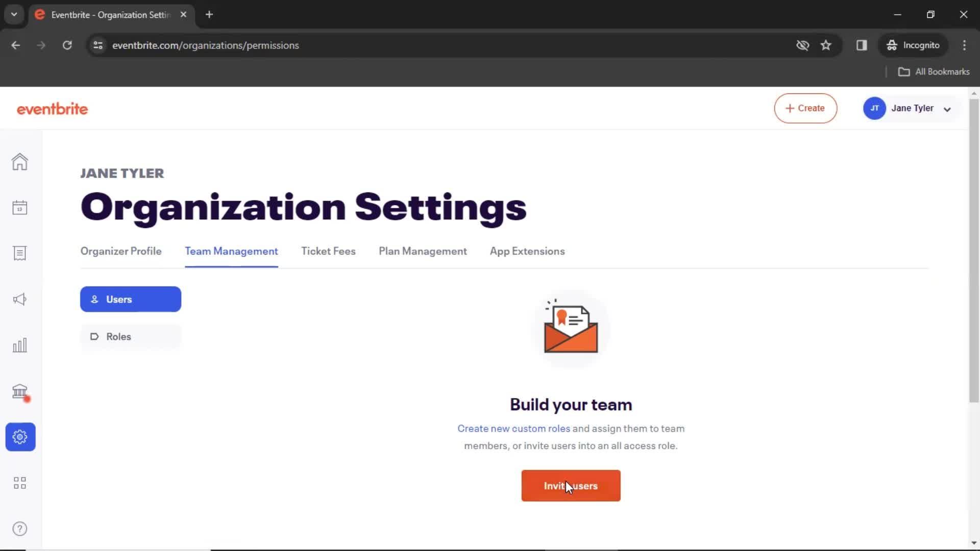Select the Settings gear icon in sidebar
Viewport: 980px width, 551px height.
coord(19,437)
